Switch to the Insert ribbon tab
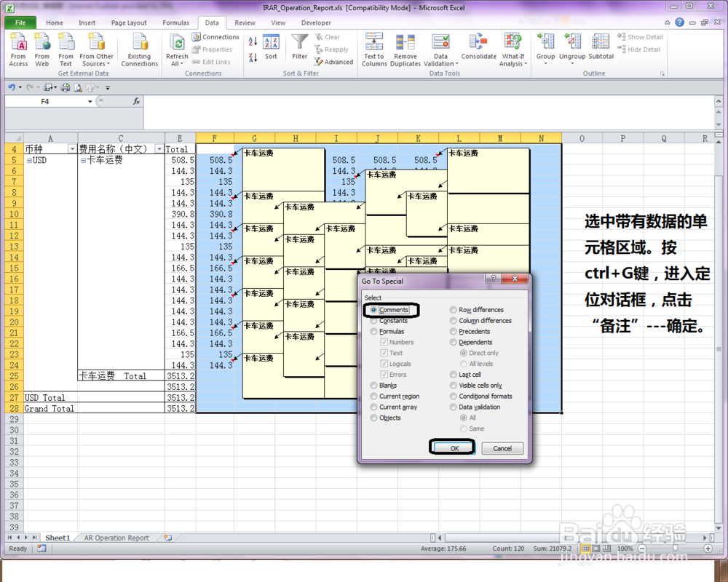 tap(87, 23)
